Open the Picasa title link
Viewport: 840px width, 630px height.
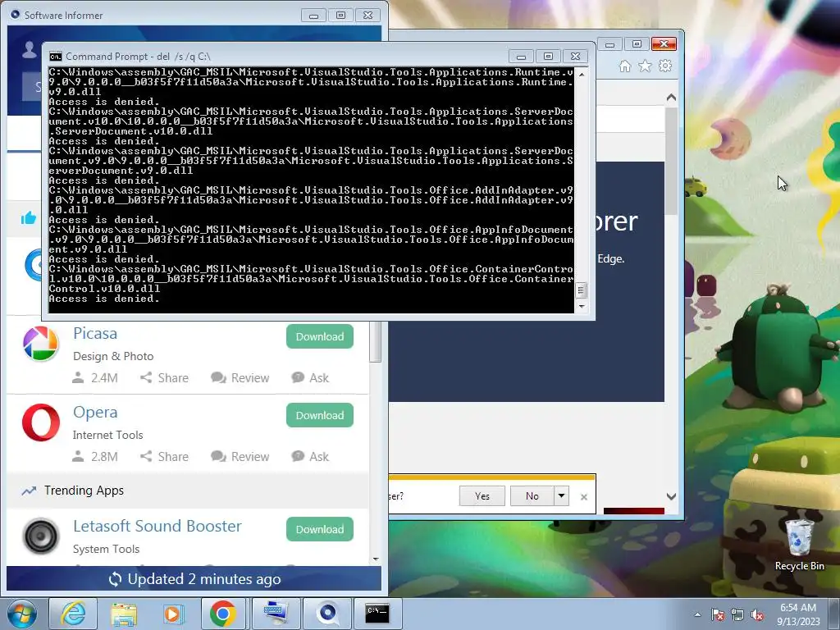pos(95,333)
